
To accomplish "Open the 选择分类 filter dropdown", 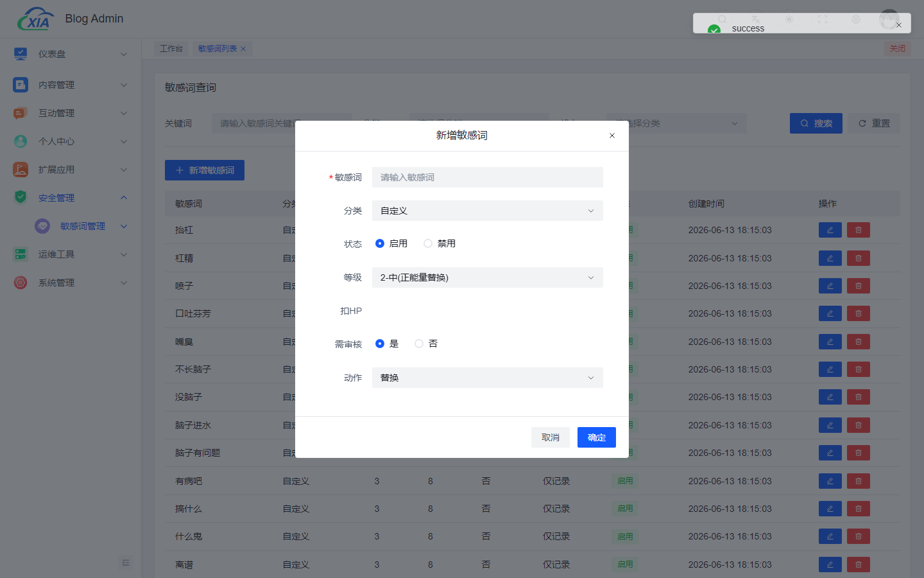I will coord(677,123).
